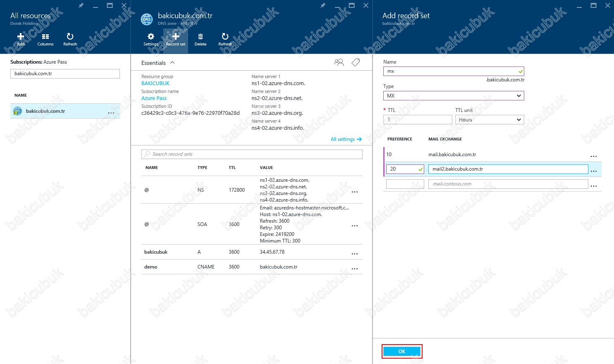Collapse the Essentials section
614x364 pixels.
pos(172,63)
